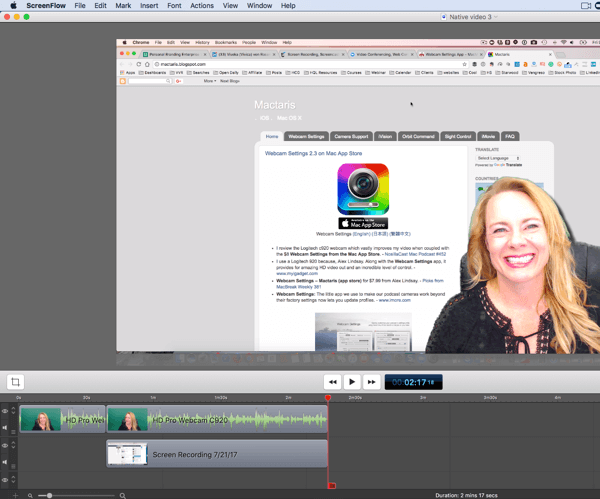Click the FAQ tab in the preview
The height and width of the screenshot is (499, 600).
510,137
